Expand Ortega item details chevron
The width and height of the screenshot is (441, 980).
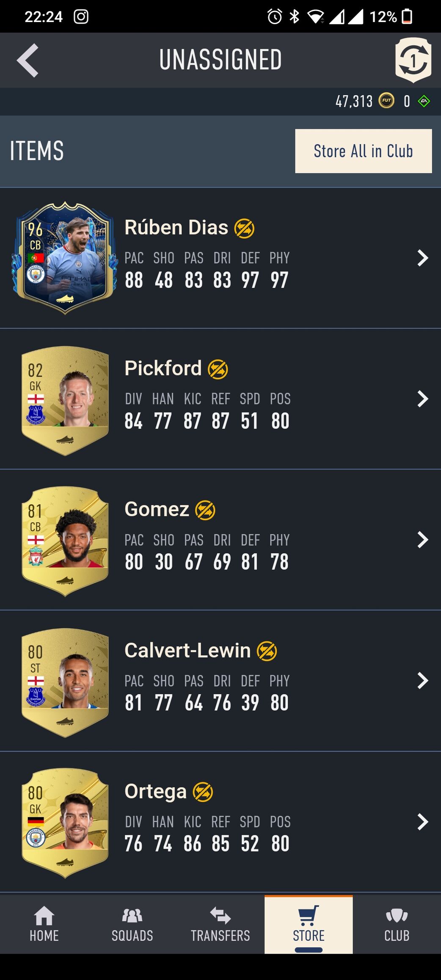pos(422,822)
